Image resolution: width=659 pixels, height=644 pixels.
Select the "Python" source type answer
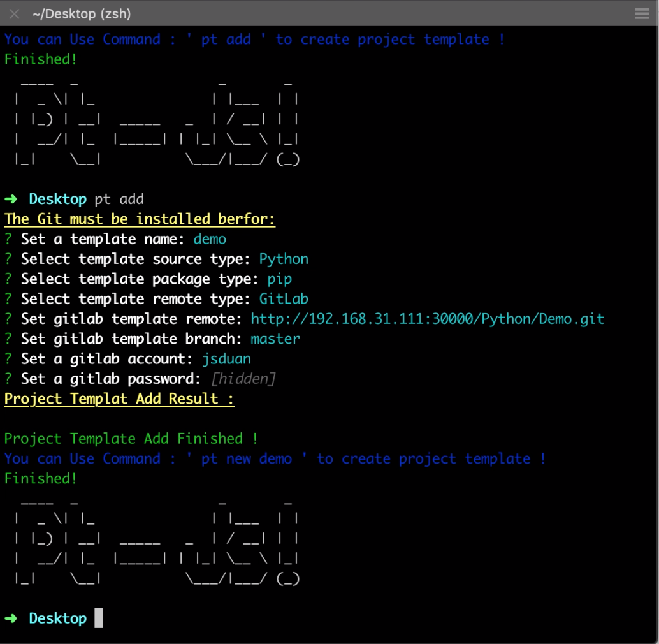click(284, 259)
